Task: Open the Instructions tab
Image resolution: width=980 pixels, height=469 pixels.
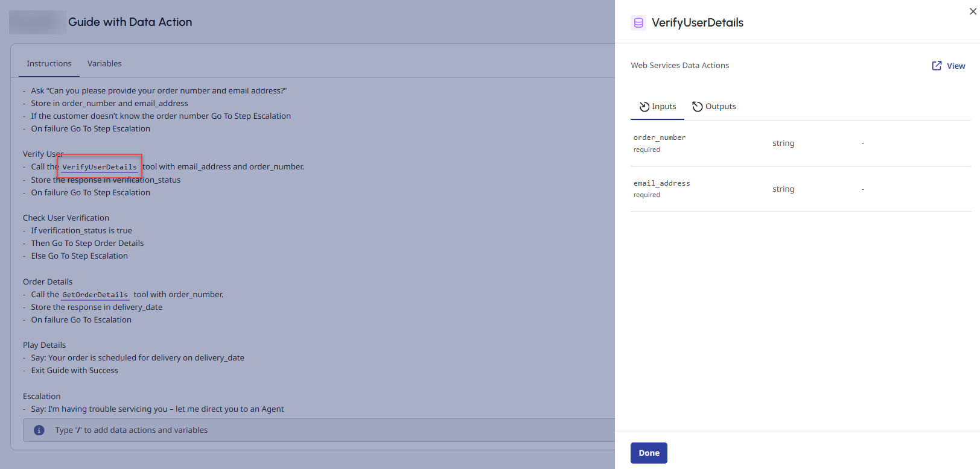Action: 49,63
